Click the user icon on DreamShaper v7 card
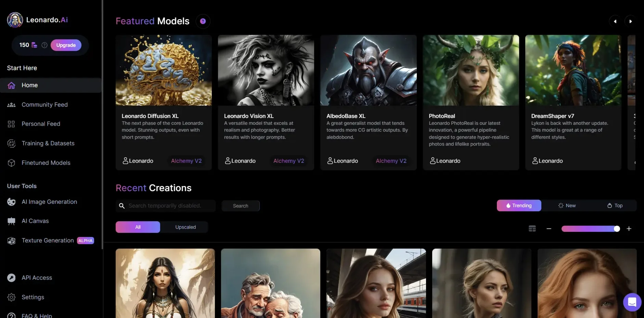The width and height of the screenshot is (644, 318). pyautogui.click(x=535, y=161)
